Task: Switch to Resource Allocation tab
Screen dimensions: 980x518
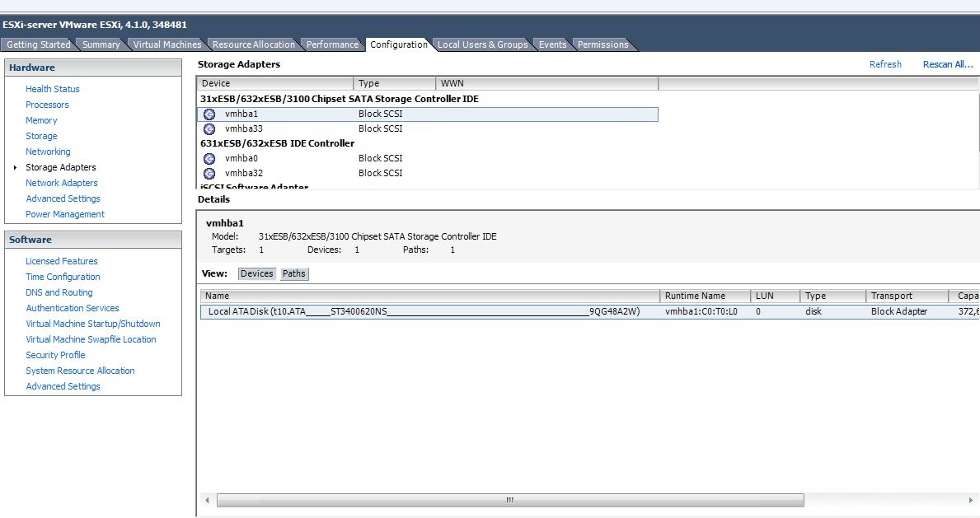Action: (253, 44)
